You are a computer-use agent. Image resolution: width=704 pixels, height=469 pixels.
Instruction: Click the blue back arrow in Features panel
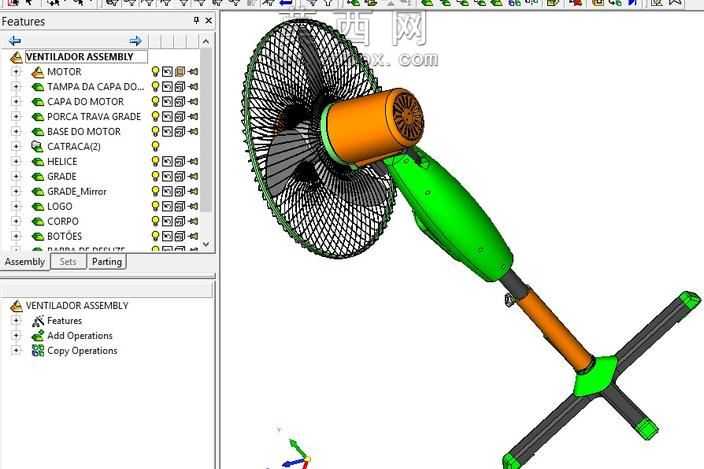pyautogui.click(x=15, y=41)
